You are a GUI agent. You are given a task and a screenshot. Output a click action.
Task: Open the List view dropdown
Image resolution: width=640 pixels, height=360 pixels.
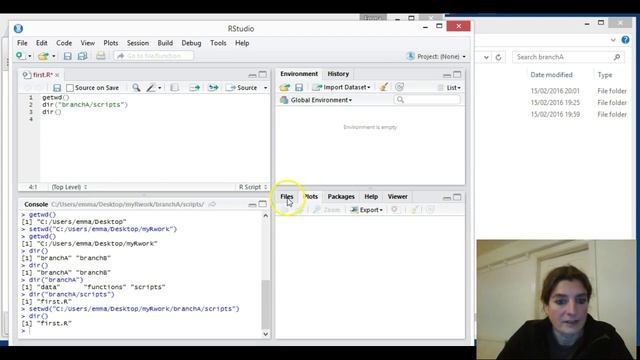[x=449, y=87]
